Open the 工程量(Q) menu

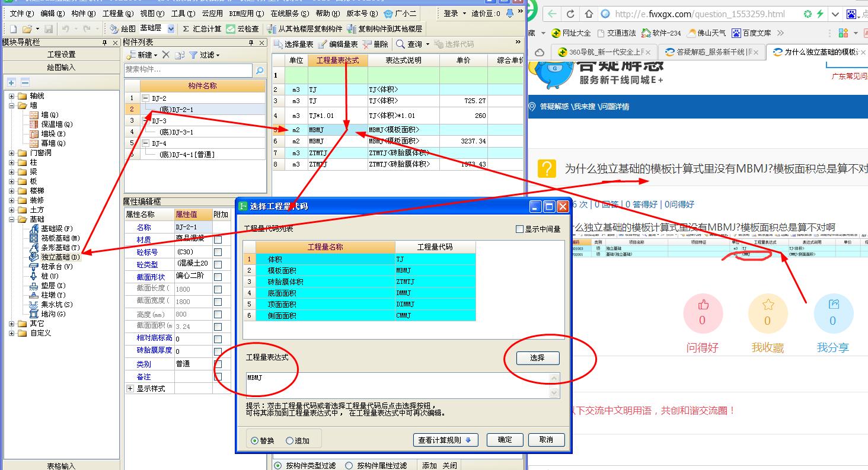(117, 13)
